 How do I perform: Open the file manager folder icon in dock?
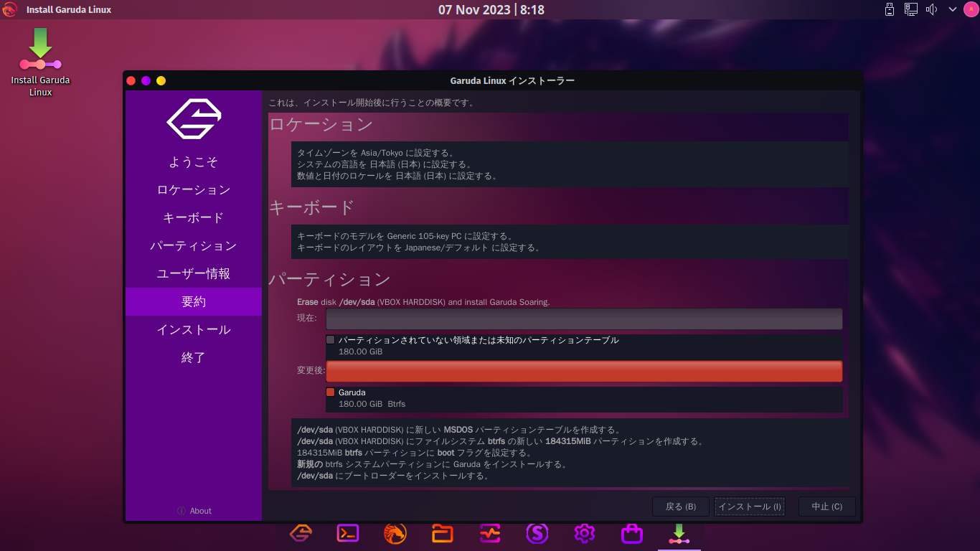coord(443,533)
